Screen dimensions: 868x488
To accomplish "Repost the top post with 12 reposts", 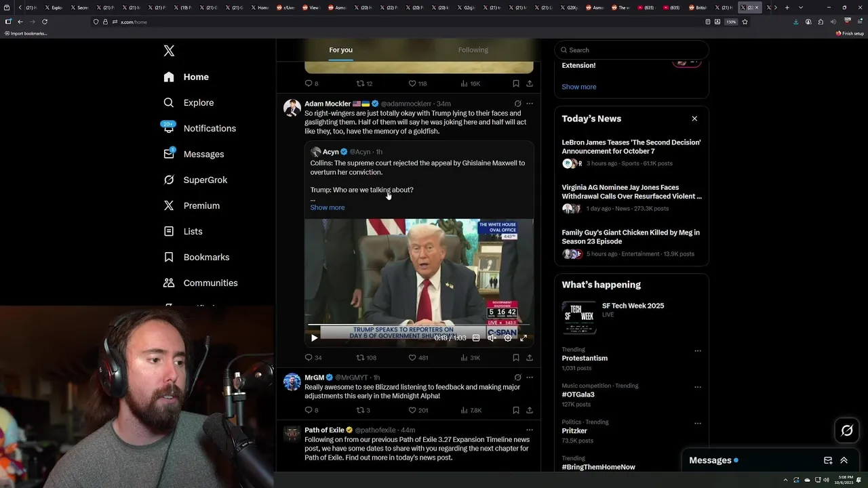I will coord(365,84).
